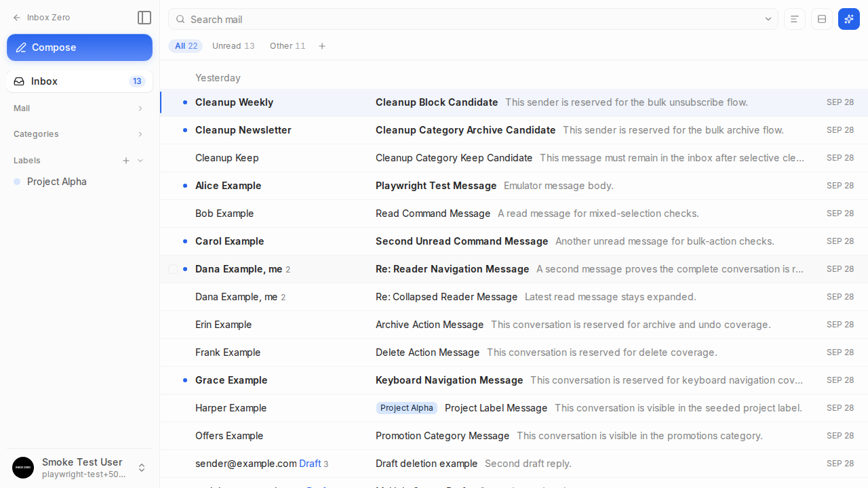Open the Cleanup Category Archive Candidate email
Screen dimensions: 868x488
[514, 130]
